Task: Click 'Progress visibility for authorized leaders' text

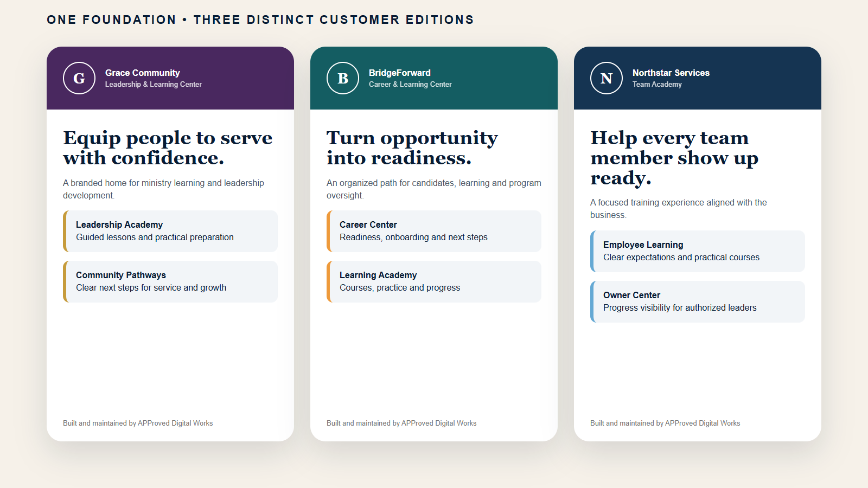Action: click(680, 308)
